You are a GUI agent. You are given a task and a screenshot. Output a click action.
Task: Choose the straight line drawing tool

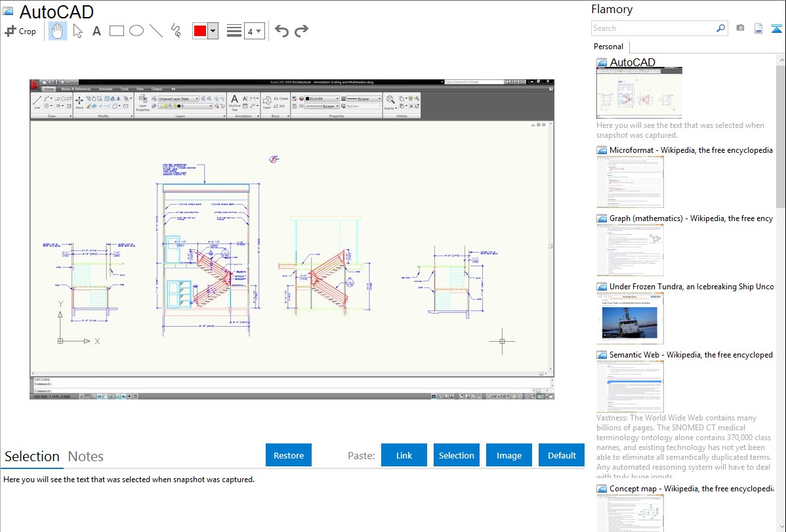[156, 31]
